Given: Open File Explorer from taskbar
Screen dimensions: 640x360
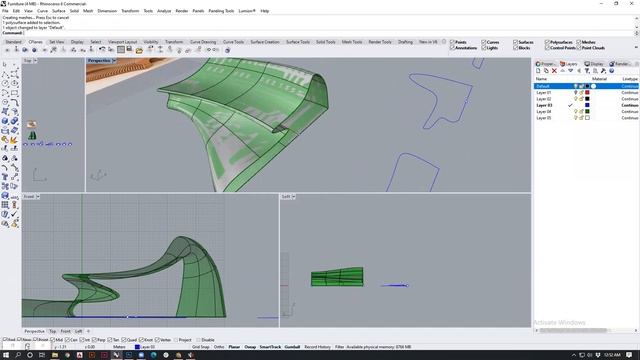Looking at the screenshot, I should point(54,355).
